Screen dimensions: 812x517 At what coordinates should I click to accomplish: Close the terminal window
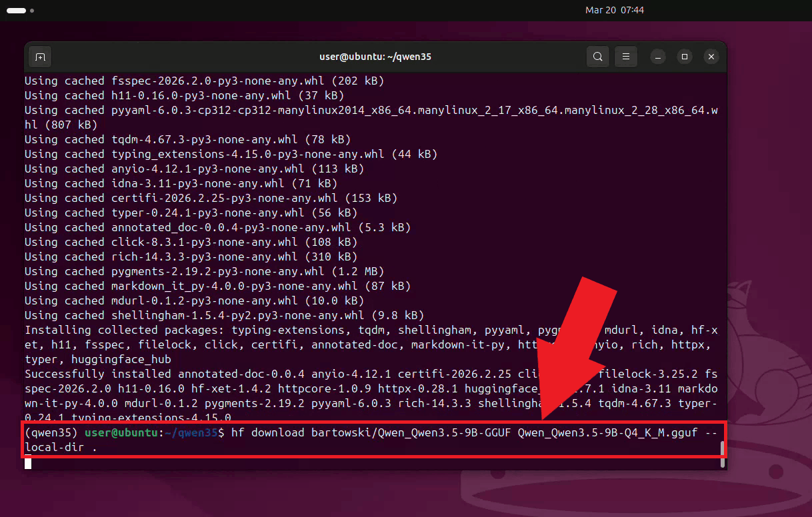coord(711,57)
